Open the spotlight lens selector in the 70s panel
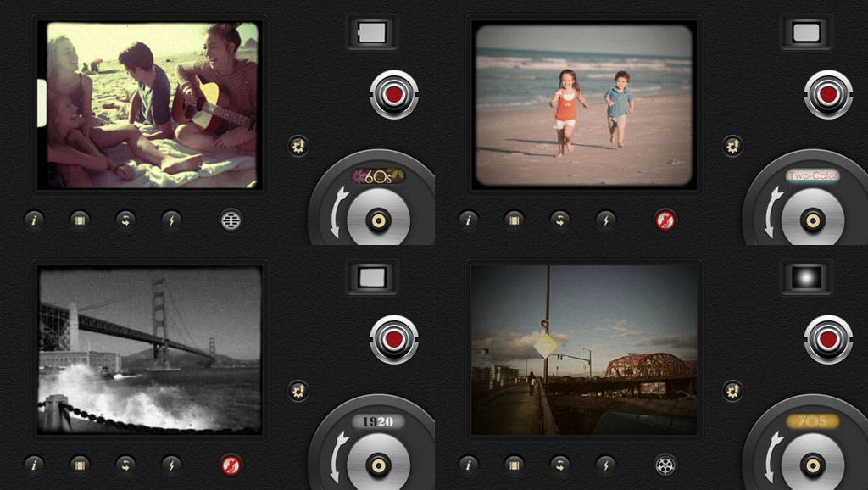The image size is (868, 490). click(x=806, y=277)
